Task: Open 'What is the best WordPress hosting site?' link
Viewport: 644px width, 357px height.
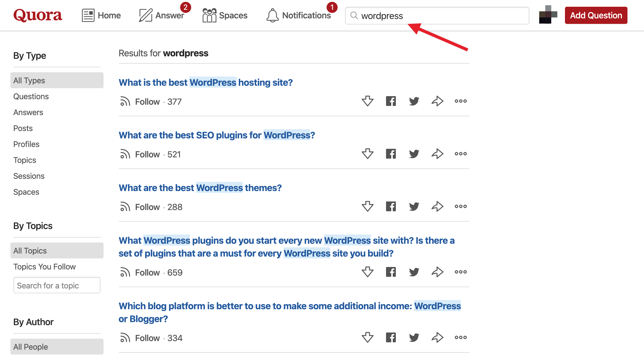Action: [x=206, y=82]
